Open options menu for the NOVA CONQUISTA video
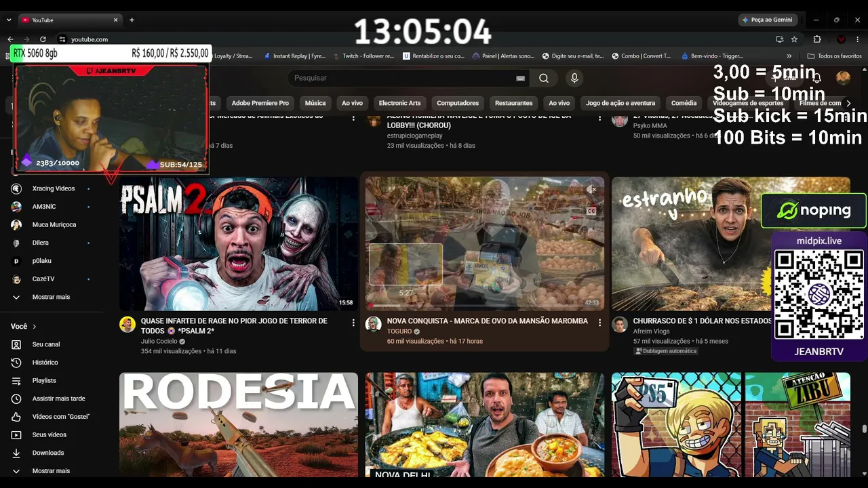This screenshot has height=488, width=868. coord(599,323)
